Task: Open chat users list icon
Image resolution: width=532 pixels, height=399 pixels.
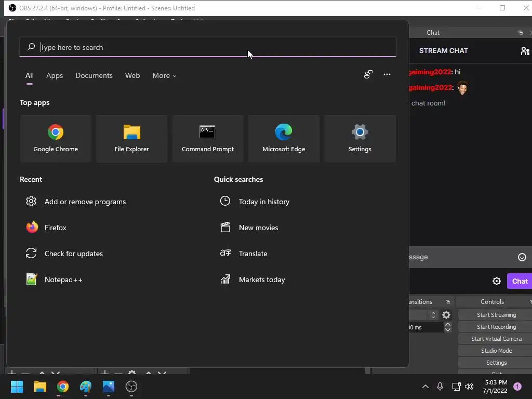Action: pos(525,51)
